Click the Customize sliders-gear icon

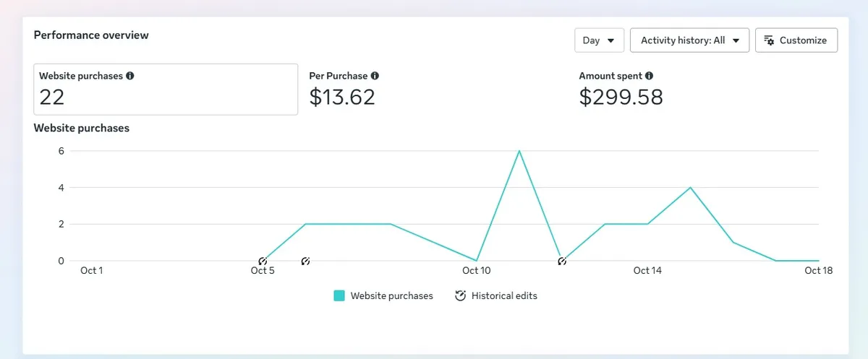(769, 40)
